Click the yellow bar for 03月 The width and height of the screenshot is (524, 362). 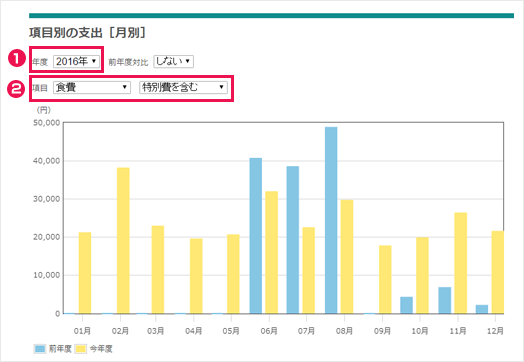158,269
